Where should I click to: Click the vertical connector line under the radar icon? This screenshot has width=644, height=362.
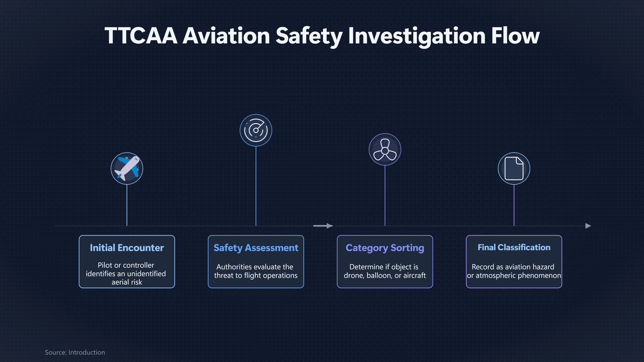[256, 186]
